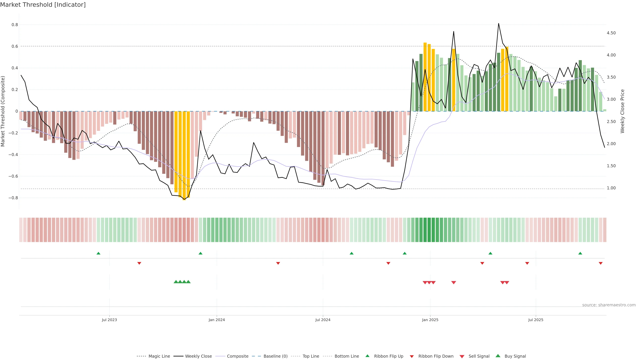Click Ribbon Flip Up green triangle legend icon

[x=367, y=356]
